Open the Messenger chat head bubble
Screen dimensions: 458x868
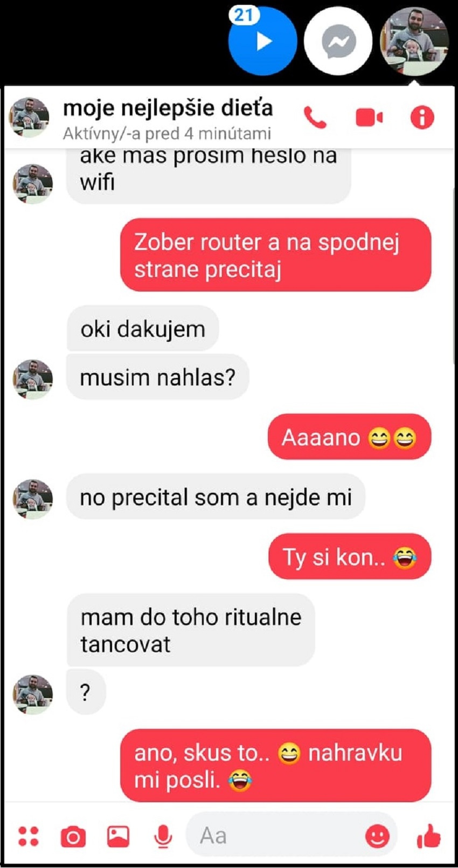point(338,41)
